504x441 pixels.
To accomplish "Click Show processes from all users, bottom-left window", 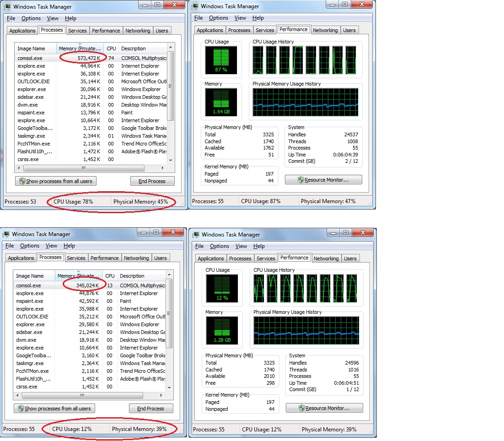I will click(x=54, y=408).
